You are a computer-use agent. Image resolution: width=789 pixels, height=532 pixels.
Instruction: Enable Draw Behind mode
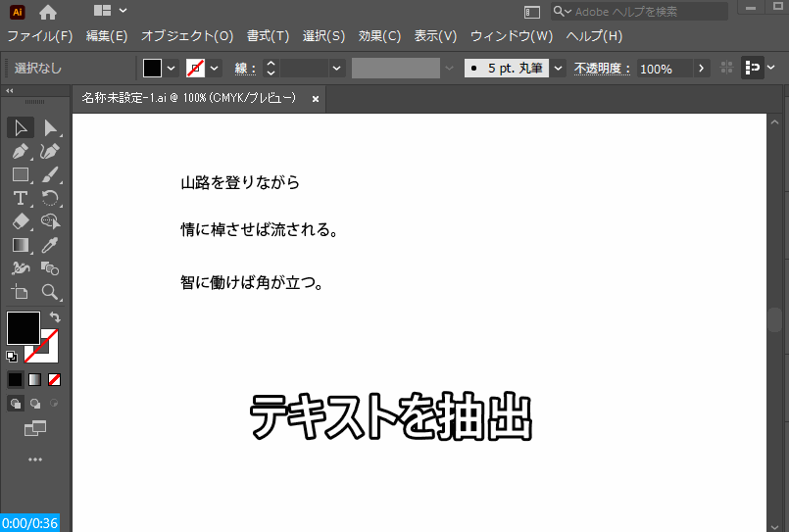[35, 404]
